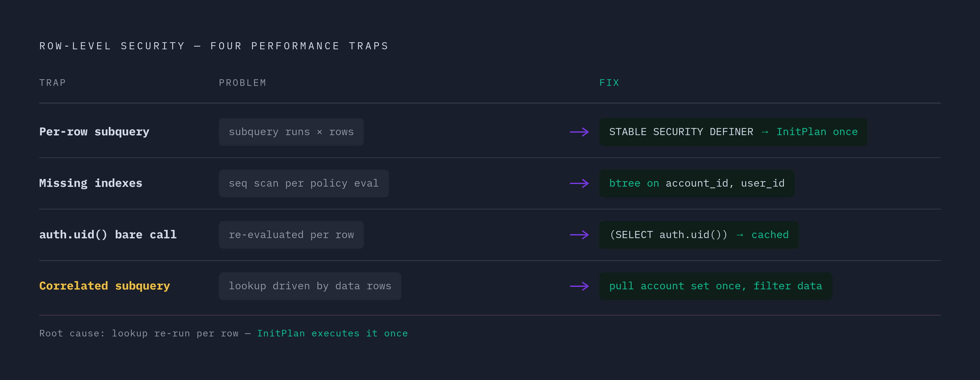The height and width of the screenshot is (380, 980).
Task: Click the green 'FIX' column header
Action: [x=609, y=83]
